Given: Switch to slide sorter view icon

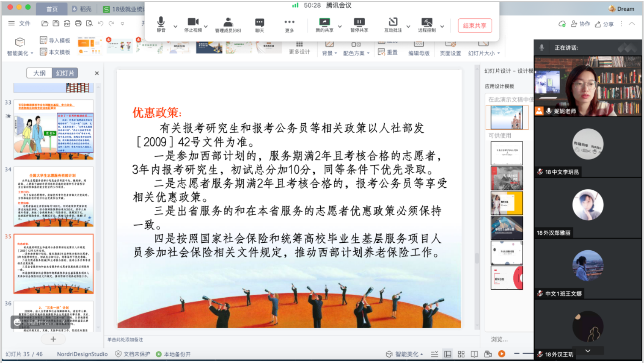Looking at the screenshot, I should pyautogui.click(x=461, y=354).
